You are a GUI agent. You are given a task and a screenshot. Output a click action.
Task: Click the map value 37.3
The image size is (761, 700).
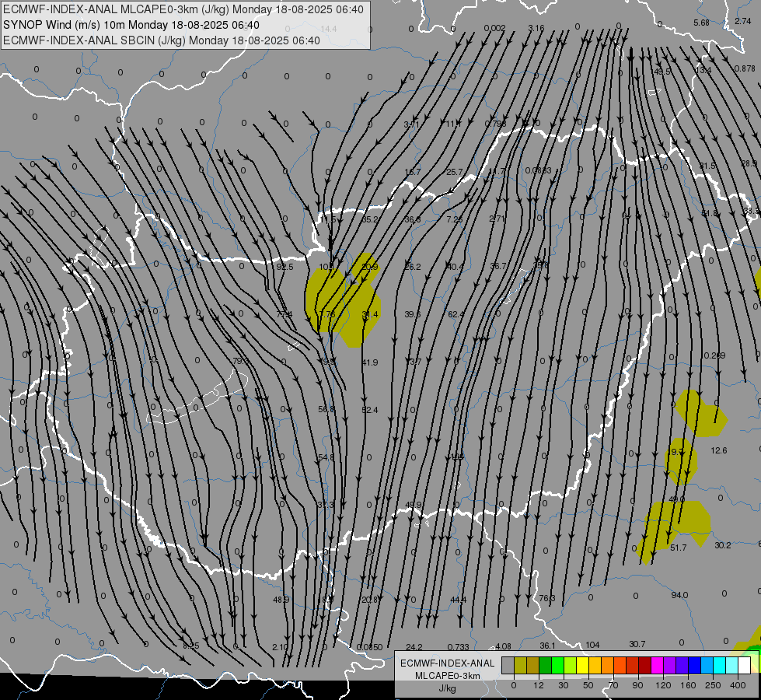coord(326,505)
